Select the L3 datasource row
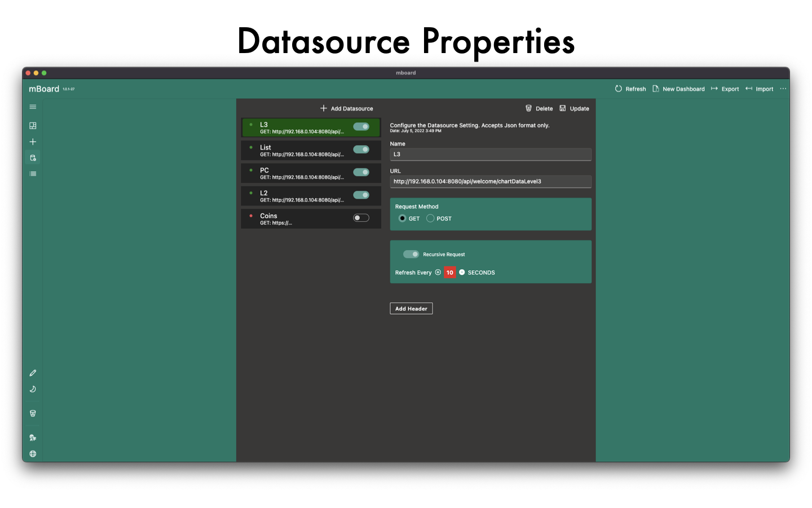 [x=311, y=128]
